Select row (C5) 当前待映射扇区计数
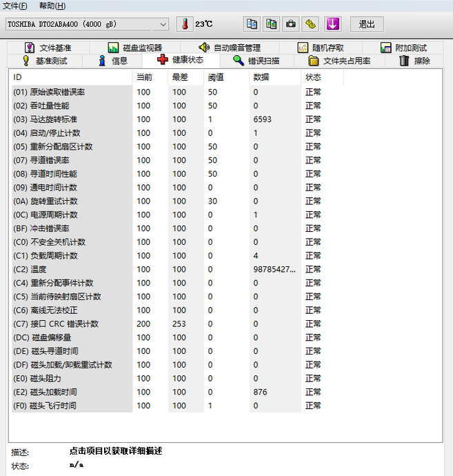Screen dimensions: 453x476 pyautogui.click(x=177, y=297)
